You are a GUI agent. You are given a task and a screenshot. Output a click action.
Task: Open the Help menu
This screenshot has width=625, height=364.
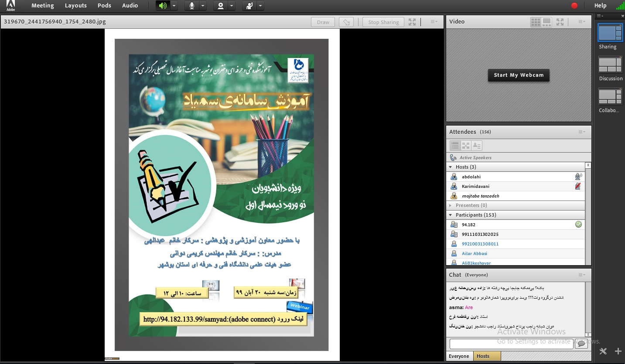click(601, 6)
